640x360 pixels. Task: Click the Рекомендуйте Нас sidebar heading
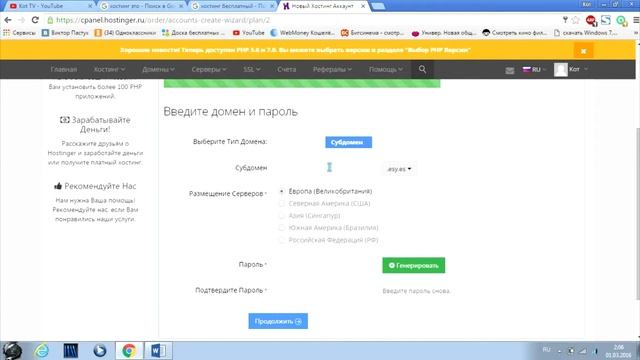pos(95,186)
